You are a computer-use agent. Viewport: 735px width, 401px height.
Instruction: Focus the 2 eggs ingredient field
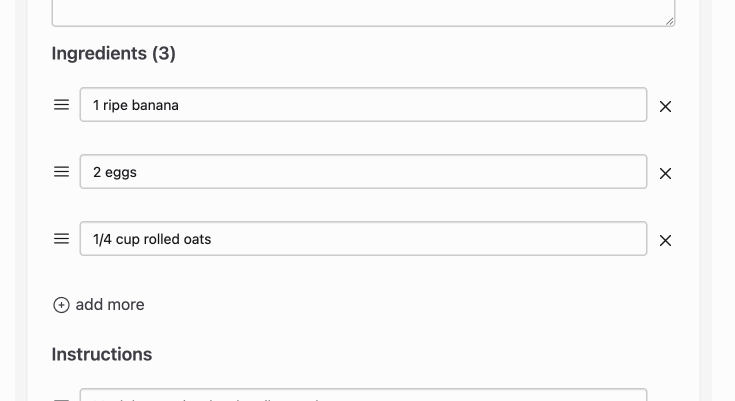tap(363, 172)
